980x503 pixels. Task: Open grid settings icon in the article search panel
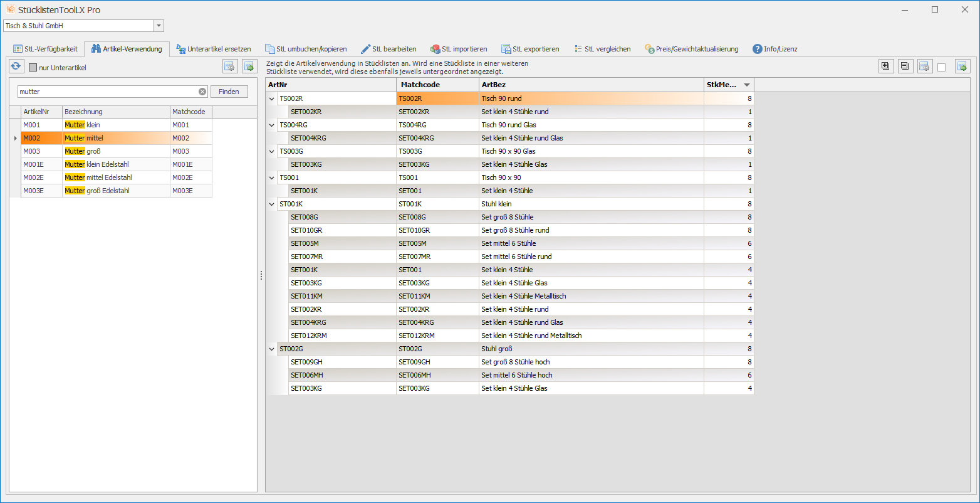(x=230, y=67)
